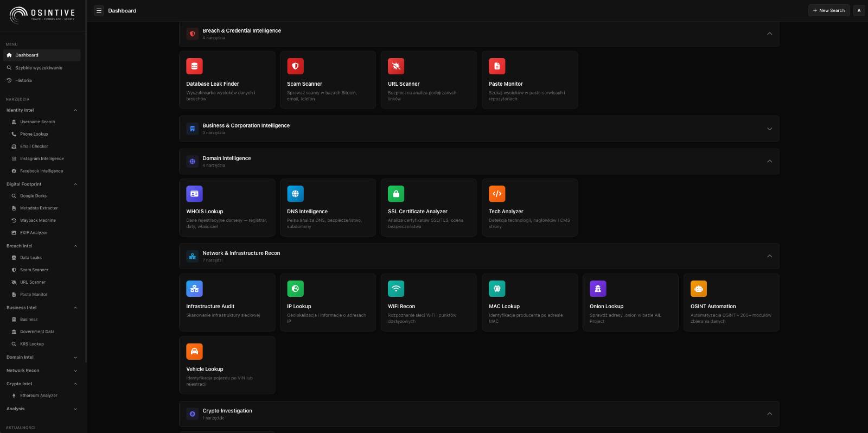
Task: Click the IP Lookup globe icon
Action: 295,289
